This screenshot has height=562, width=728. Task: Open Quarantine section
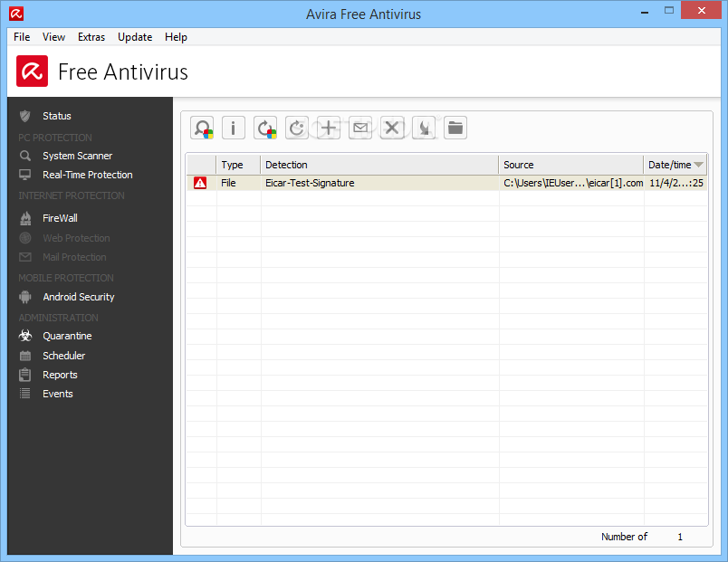[67, 336]
